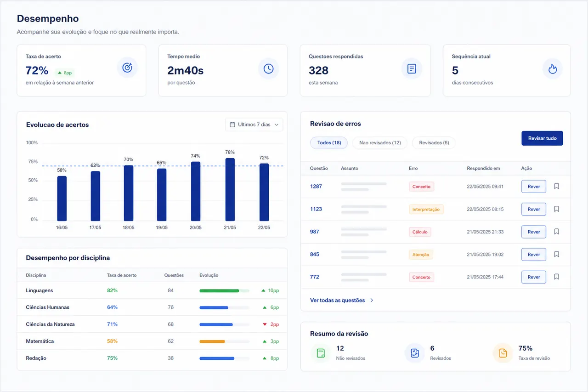Viewport: 588px width, 392px height.
Task: Click the flame icon in Sequência atual card
Action: 553,68
